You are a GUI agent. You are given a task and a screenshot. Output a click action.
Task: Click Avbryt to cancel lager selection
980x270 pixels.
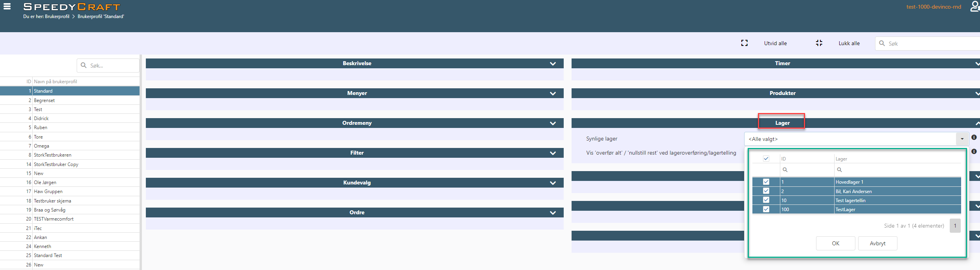click(877, 243)
